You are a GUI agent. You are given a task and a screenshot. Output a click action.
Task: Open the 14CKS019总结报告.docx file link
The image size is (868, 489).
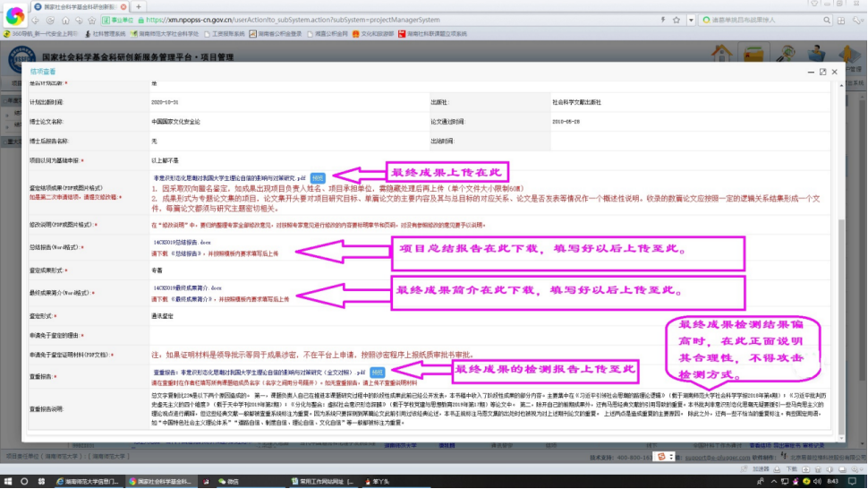[183, 243]
